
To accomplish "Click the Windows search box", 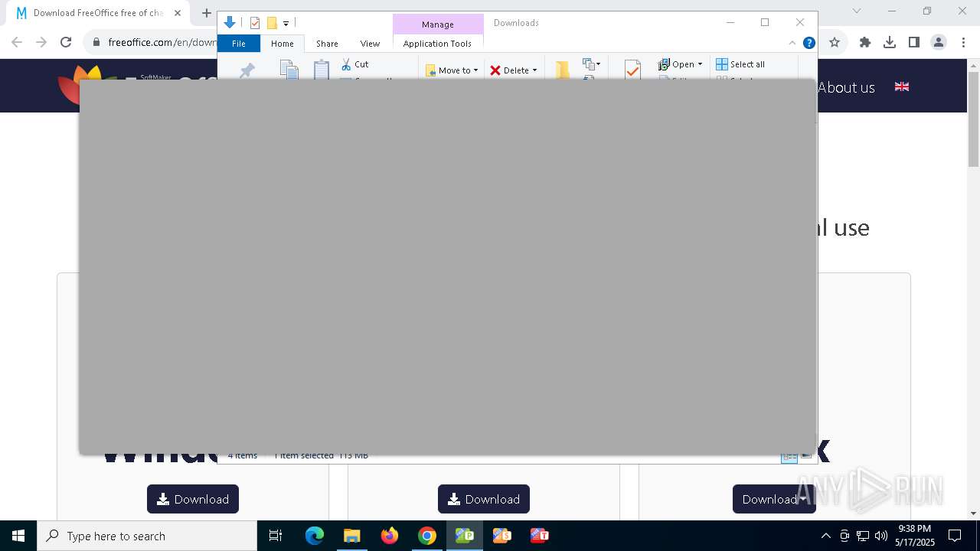I will click(x=147, y=536).
